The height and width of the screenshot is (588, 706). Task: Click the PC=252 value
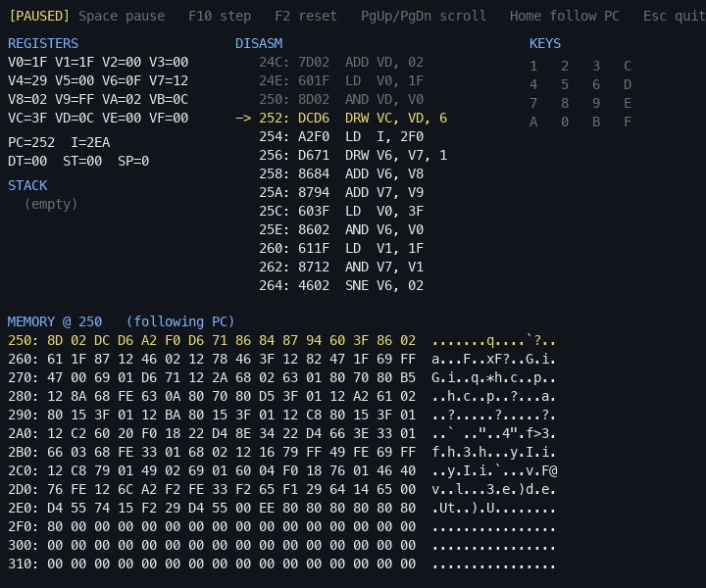pyautogui.click(x=31, y=143)
